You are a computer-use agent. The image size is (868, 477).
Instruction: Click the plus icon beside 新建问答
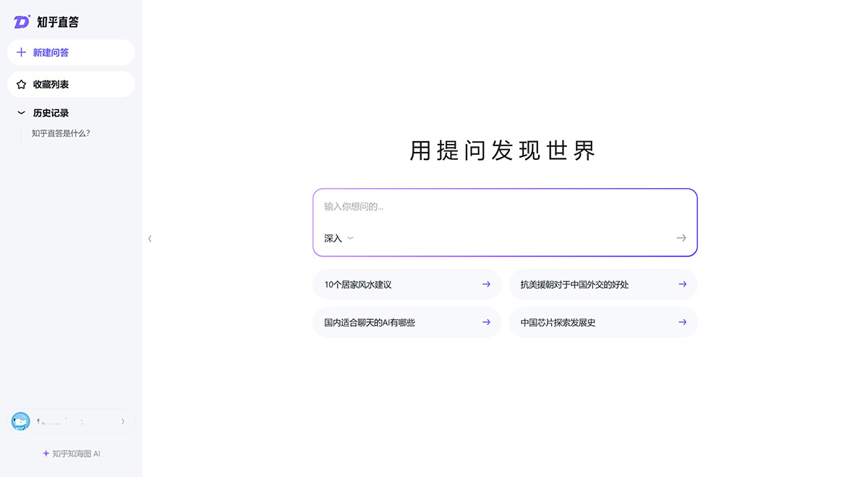coord(20,52)
